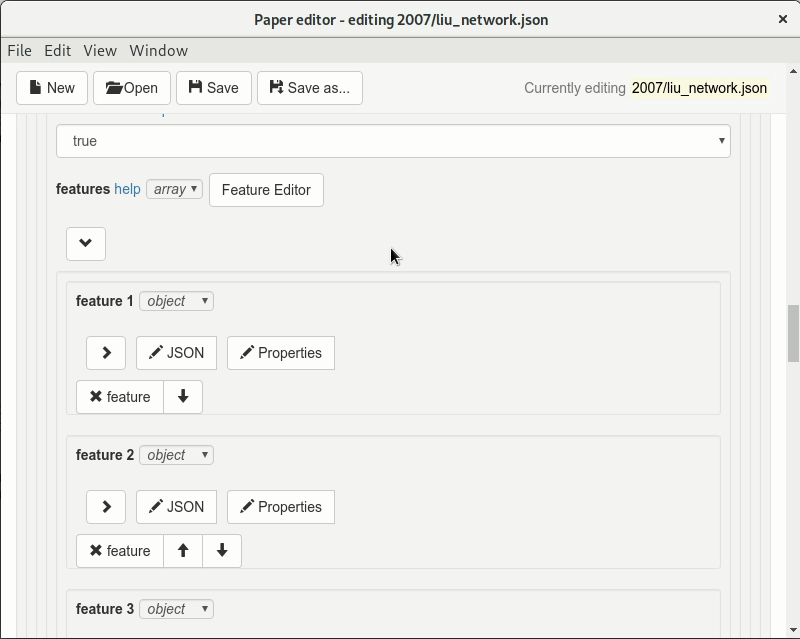Edit feature 2 as JSON
800x639 pixels.
(176, 507)
